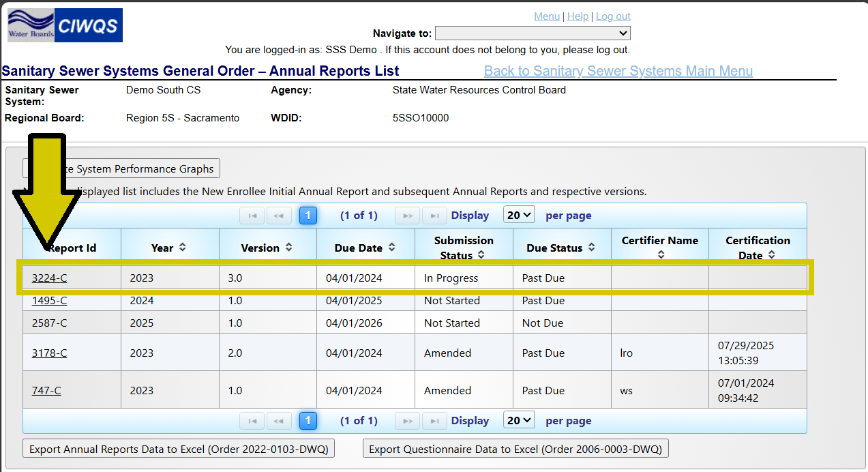This screenshot has width=868, height=472.
Task: Sort by Certification Date arrows
Action: (x=771, y=255)
